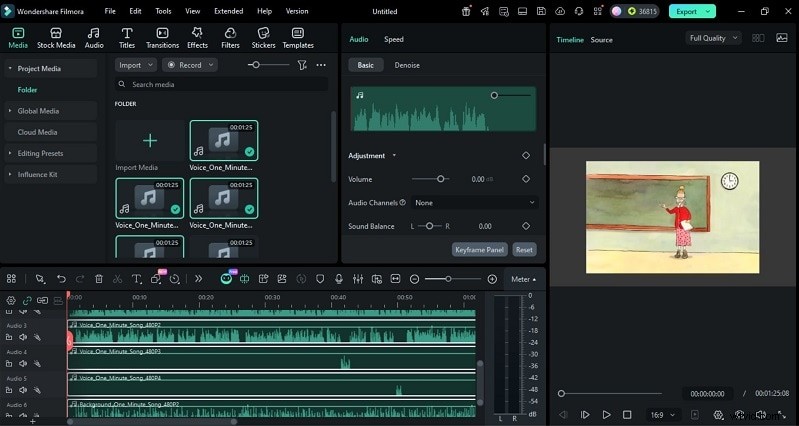
Task: Mute the Audio 5 track
Action: (23, 390)
